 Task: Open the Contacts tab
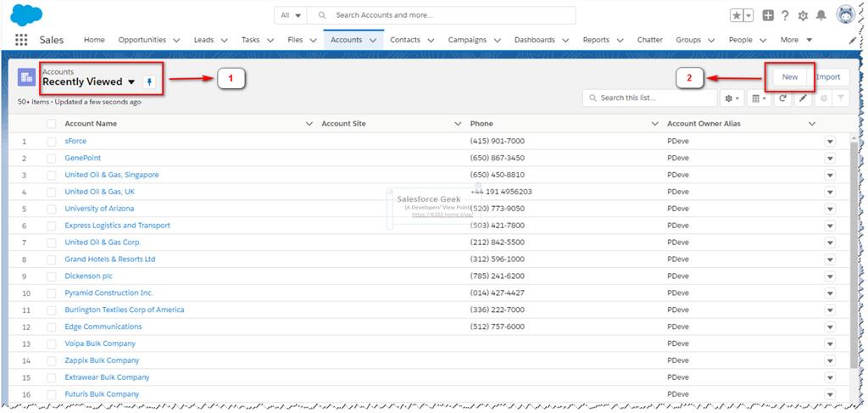pyautogui.click(x=405, y=40)
